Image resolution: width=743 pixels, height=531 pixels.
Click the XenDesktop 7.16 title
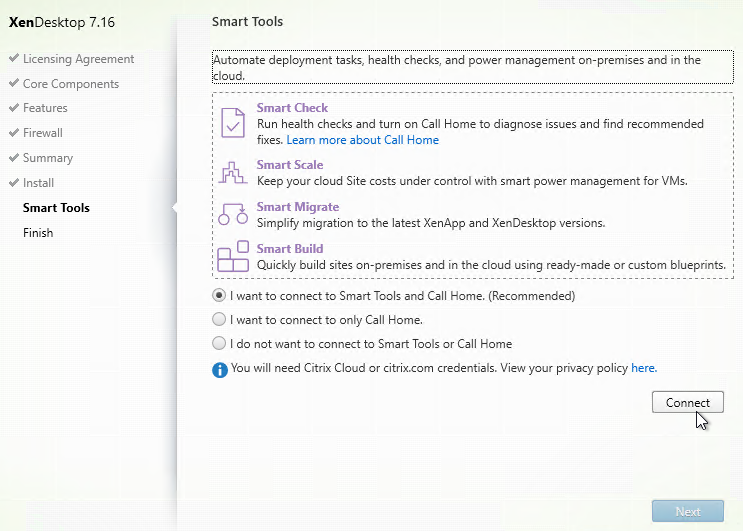pyautogui.click(x=62, y=22)
